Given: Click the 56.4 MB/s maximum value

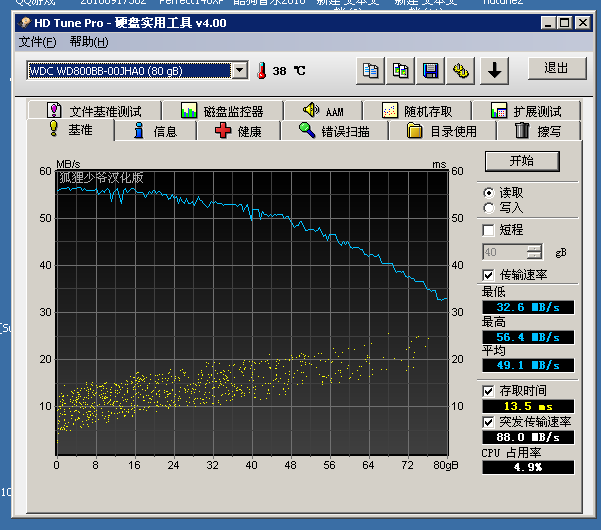Looking at the screenshot, I should 528,337.
